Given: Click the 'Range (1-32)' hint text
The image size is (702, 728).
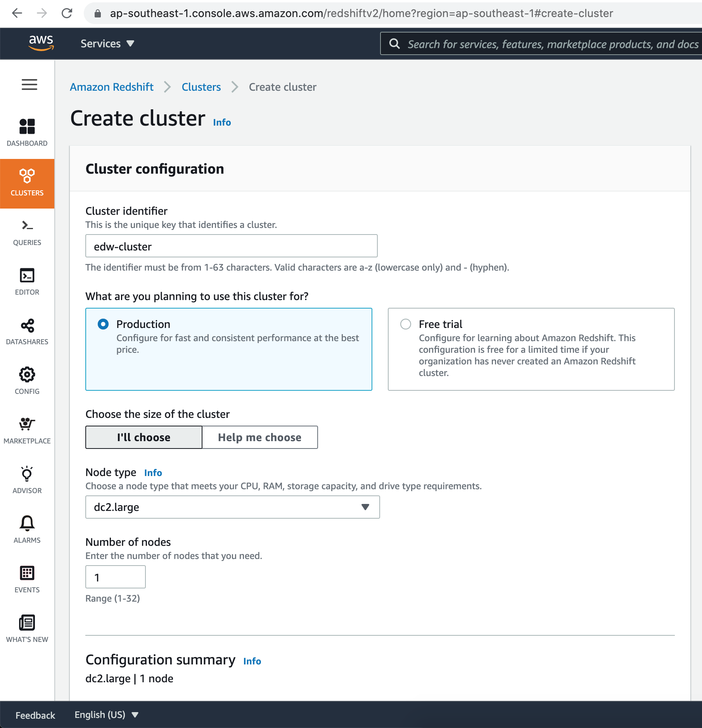Looking at the screenshot, I should click(x=113, y=599).
